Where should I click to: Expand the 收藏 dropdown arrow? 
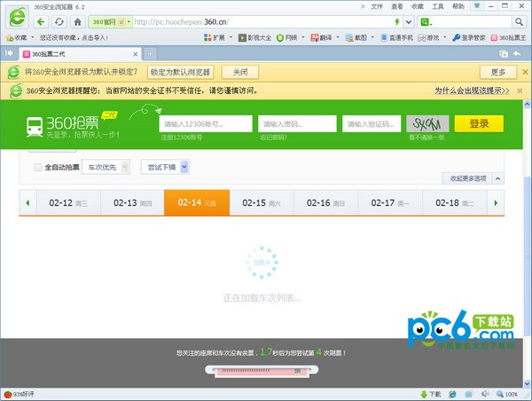33,37
